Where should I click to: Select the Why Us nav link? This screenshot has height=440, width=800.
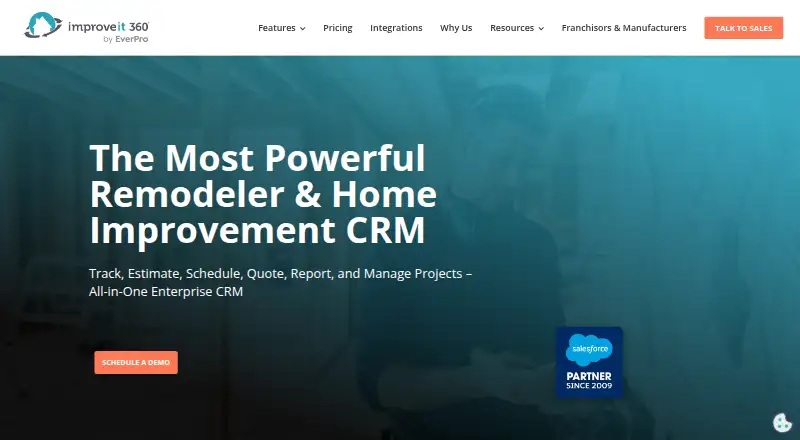[x=456, y=28]
